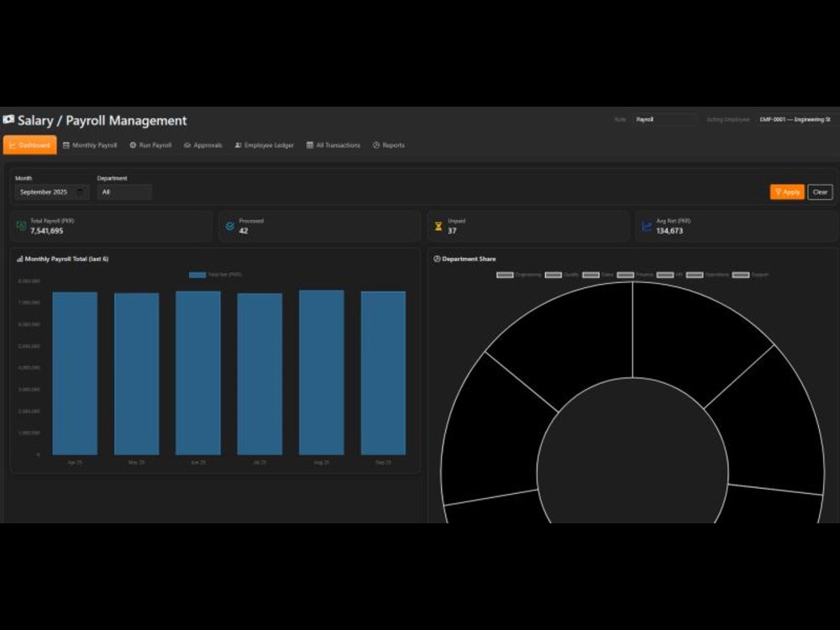
Task: Click the Aug 25 payroll bar
Action: point(322,372)
